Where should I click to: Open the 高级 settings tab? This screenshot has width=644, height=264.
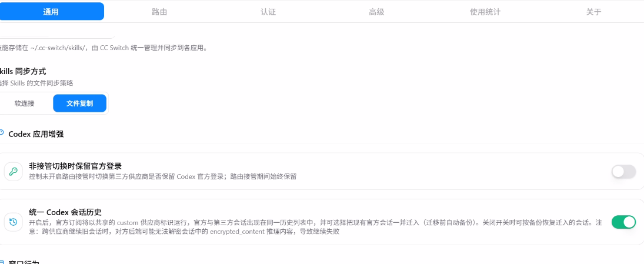coord(376,12)
